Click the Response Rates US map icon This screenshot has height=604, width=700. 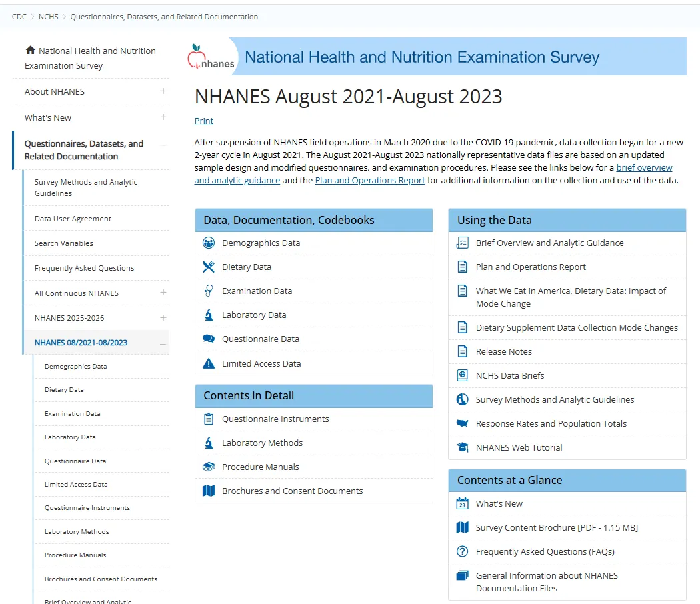tap(463, 423)
